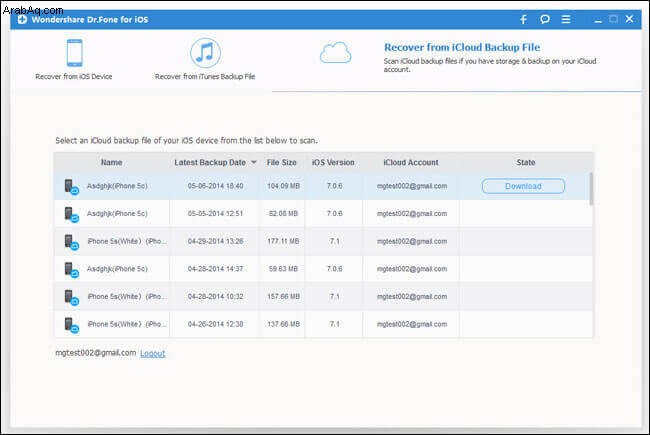Click the 82.08 MB file size cell
Screen dimensions: 650x435
pyautogui.click(x=283, y=214)
